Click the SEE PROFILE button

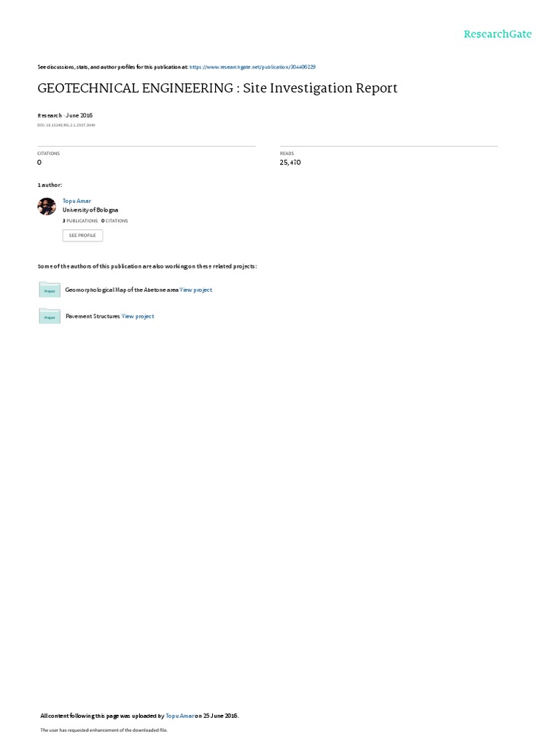click(82, 236)
